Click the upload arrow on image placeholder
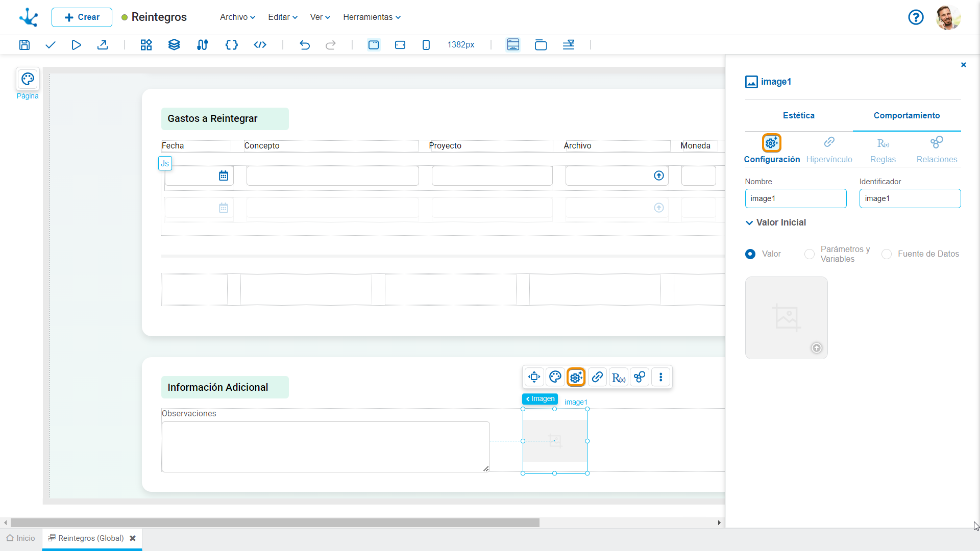The height and width of the screenshot is (551, 980). [x=817, y=348]
